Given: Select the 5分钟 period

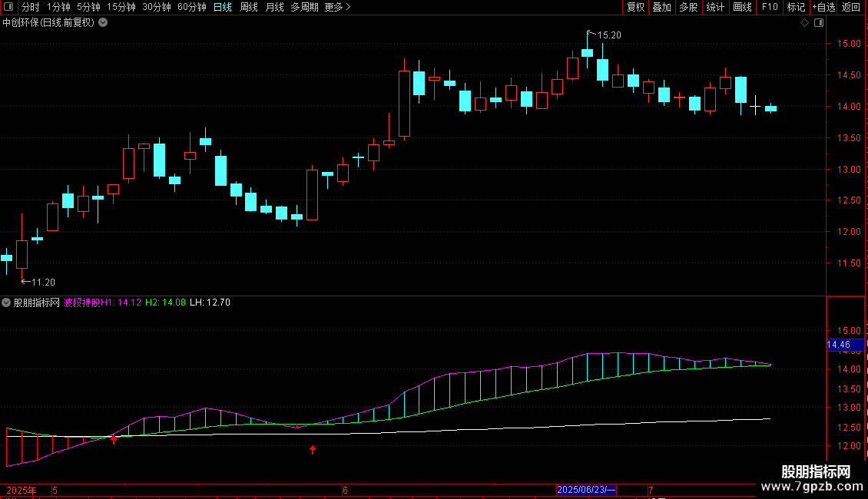Looking at the screenshot, I should click(88, 7).
